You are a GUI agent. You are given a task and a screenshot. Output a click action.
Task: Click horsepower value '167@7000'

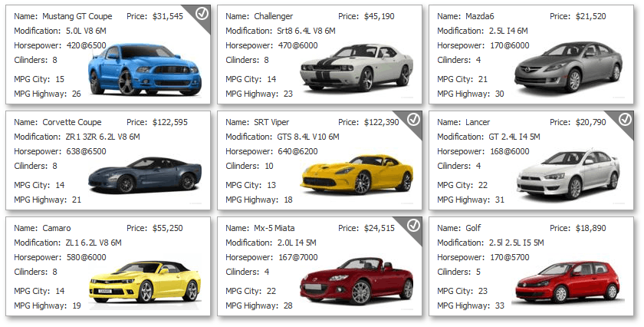(298, 257)
